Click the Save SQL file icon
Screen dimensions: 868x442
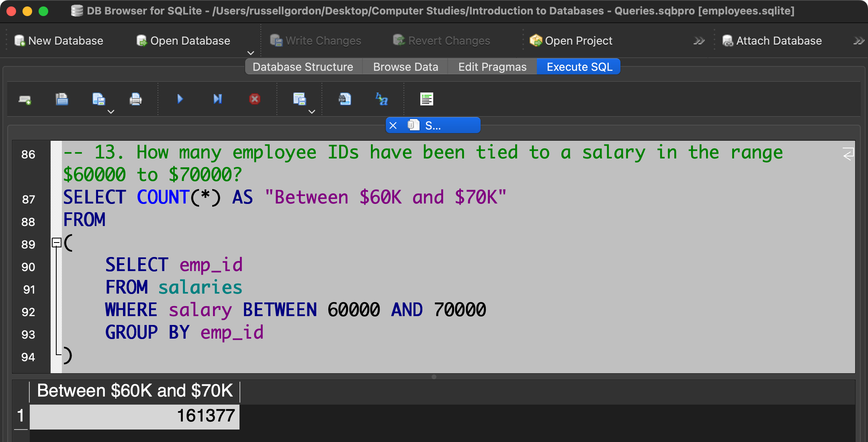click(98, 99)
